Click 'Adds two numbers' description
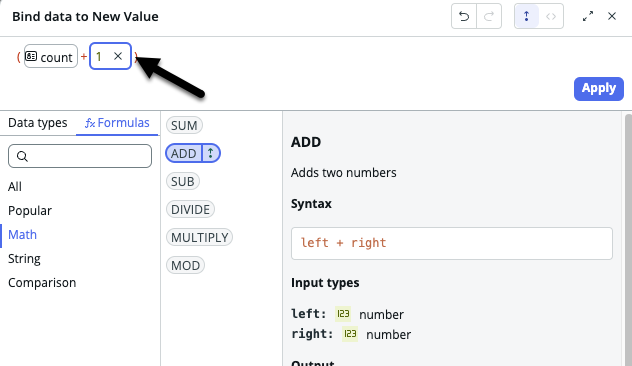632x366 pixels. click(344, 173)
